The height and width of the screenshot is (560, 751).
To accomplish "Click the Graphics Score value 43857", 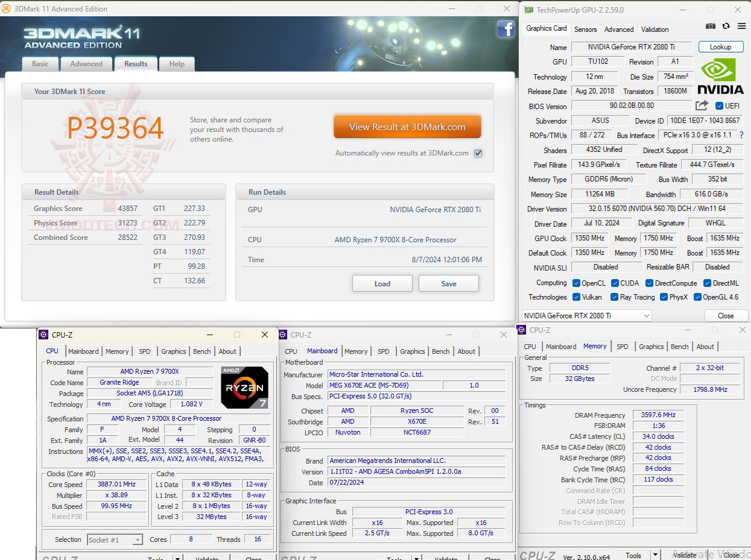I will 128,209.
